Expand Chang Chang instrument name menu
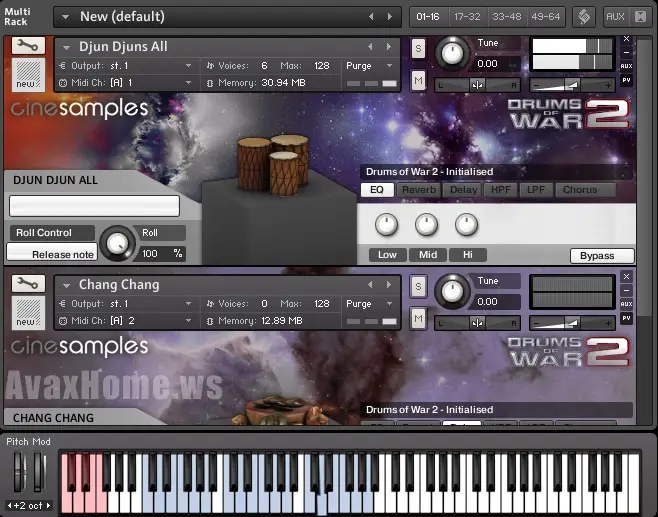 tap(66, 285)
